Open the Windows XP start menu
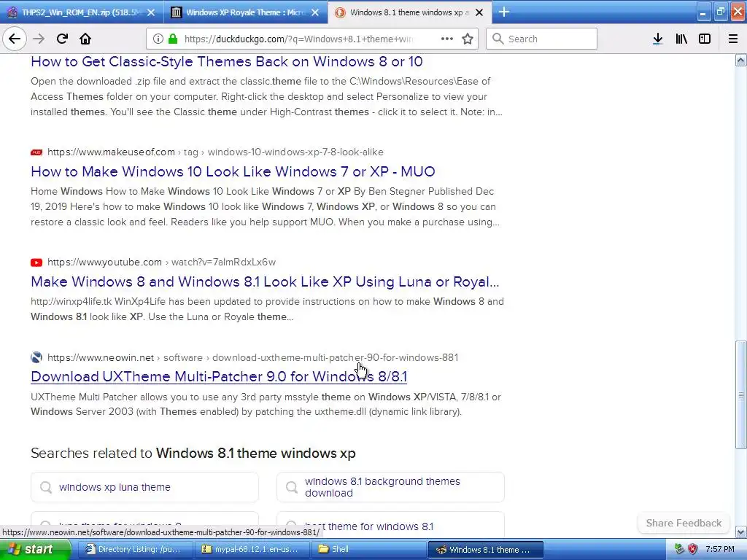Screen dimensions: 747x560 coord(34,549)
